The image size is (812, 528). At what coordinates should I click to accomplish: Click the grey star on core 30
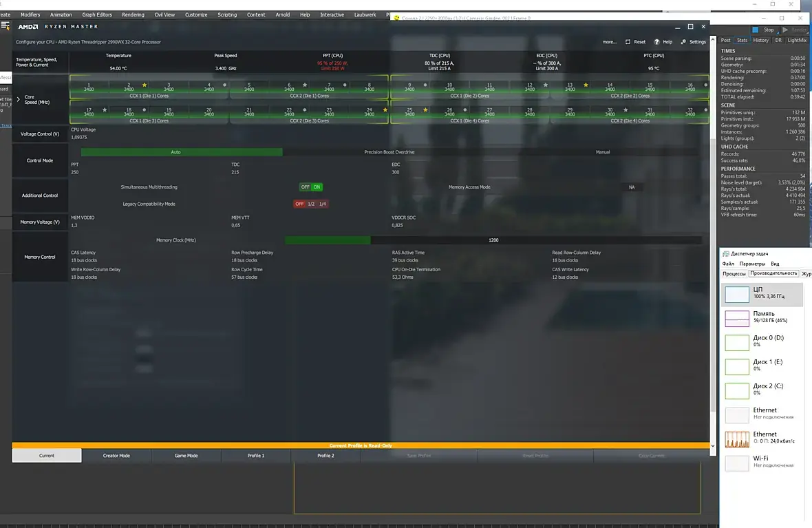point(626,110)
